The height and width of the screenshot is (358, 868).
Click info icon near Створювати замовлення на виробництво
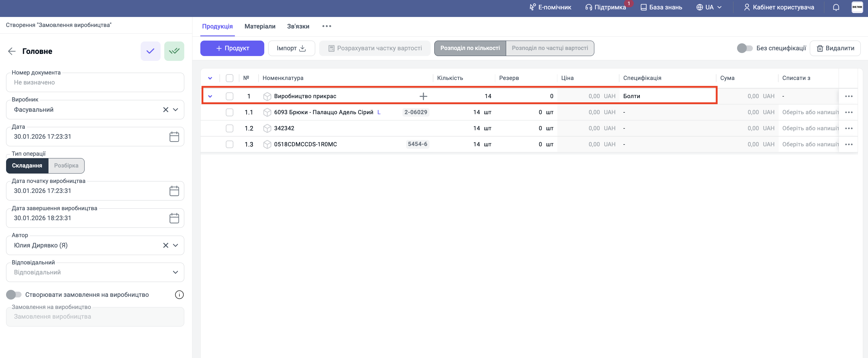pos(179,295)
